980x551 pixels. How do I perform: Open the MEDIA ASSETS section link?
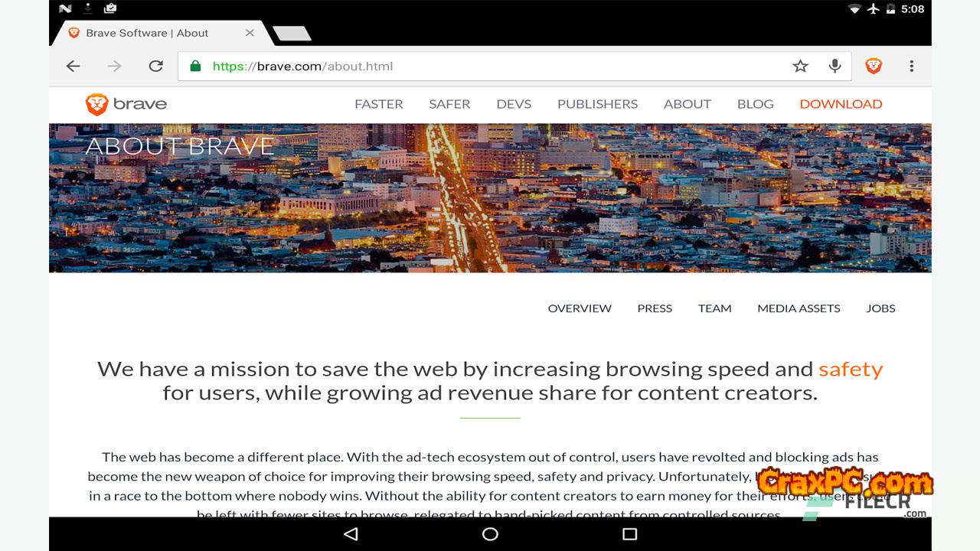(799, 308)
